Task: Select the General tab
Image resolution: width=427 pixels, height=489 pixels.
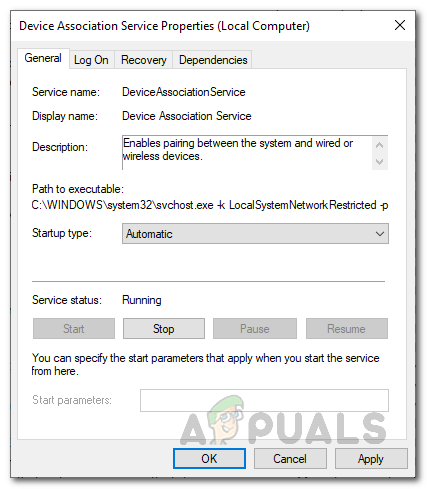Action: point(43,58)
